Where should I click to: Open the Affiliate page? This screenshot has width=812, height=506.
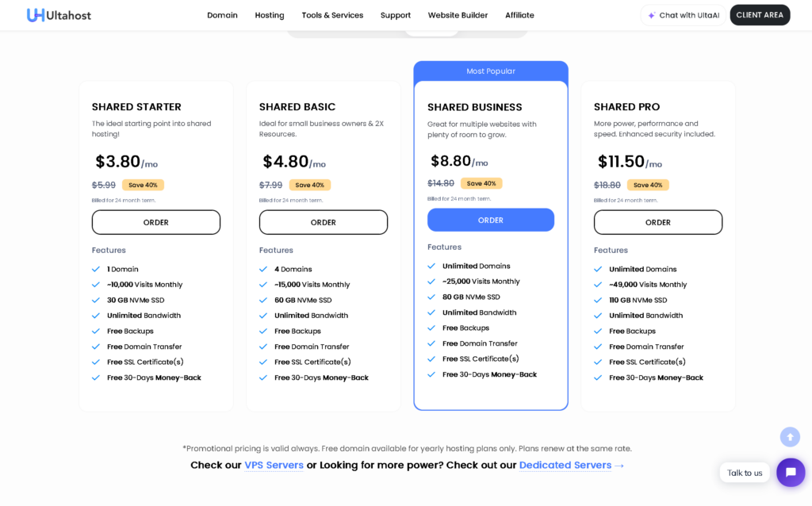click(519, 15)
